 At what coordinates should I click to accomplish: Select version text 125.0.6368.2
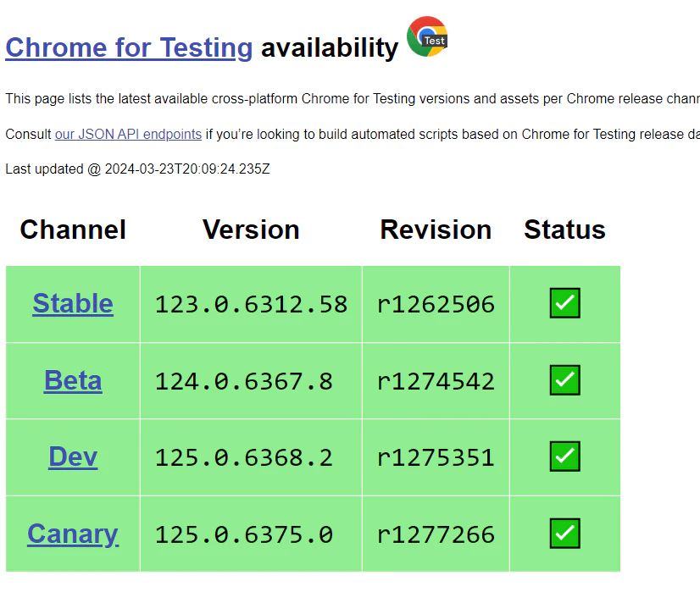point(244,458)
